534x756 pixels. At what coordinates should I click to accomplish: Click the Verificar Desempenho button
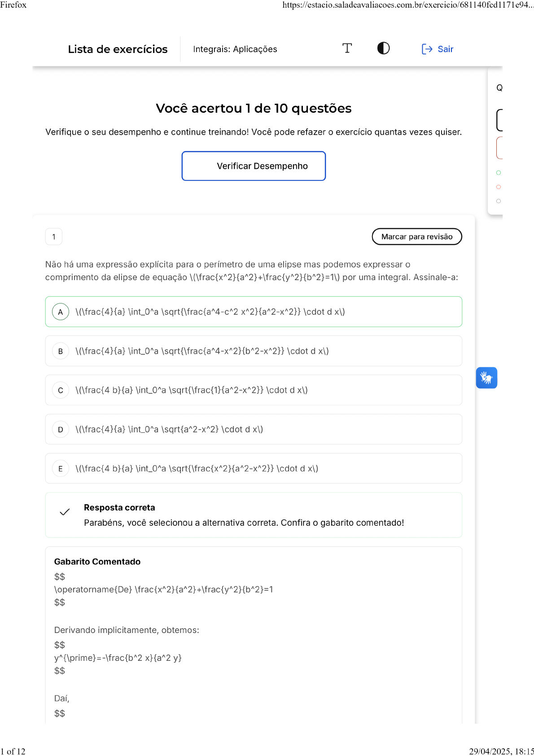(254, 166)
